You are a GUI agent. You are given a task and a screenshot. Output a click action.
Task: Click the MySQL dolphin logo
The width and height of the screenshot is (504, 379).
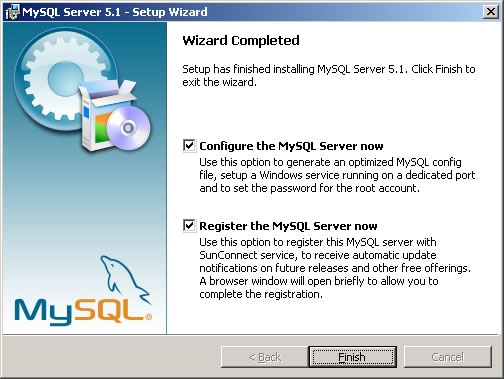pos(125,279)
